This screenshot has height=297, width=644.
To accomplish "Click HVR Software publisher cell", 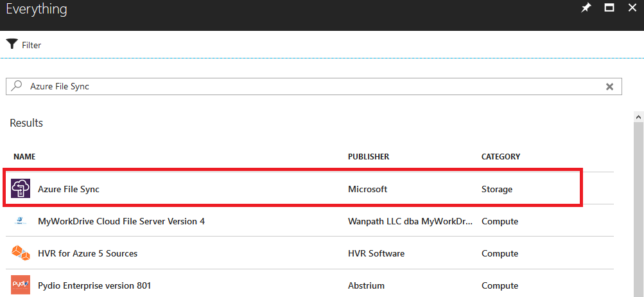I will click(x=376, y=253).
